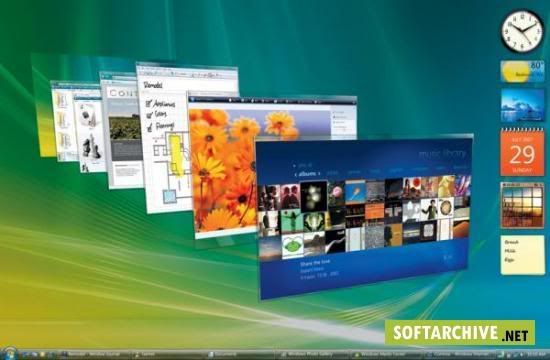This screenshot has height=360, width=550.
Task: Click the yellow sticky notes gadget
Action: pos(522,255)
